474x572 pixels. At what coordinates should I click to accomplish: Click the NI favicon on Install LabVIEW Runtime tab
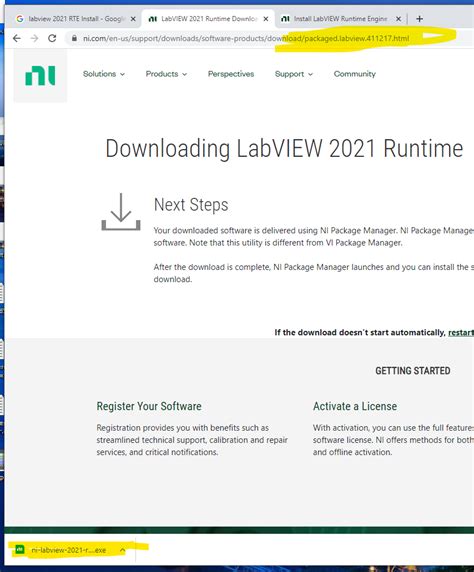click(x=285, y=19)
